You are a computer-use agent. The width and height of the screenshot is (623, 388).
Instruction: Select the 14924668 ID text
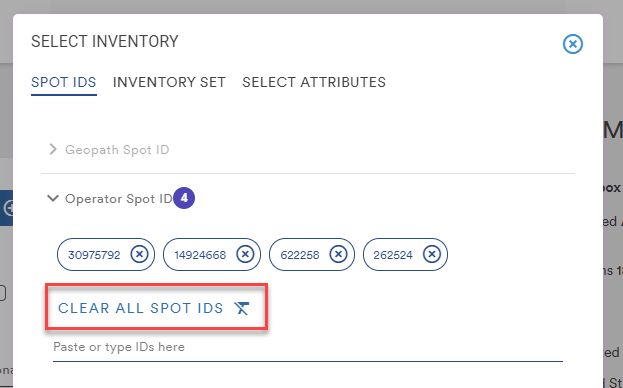200,255
